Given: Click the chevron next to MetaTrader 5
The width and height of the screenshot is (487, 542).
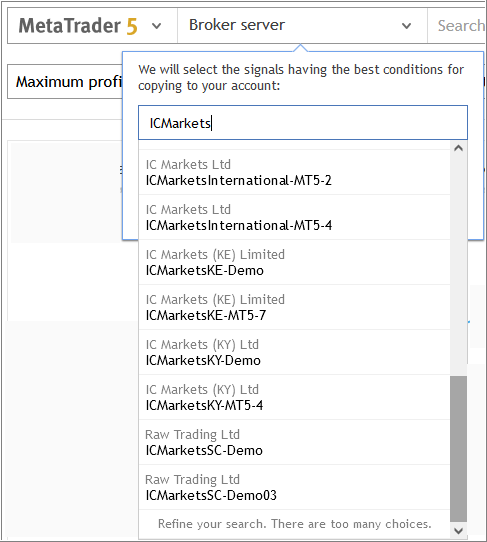Looking at the screenshot, I should (157, 26).
